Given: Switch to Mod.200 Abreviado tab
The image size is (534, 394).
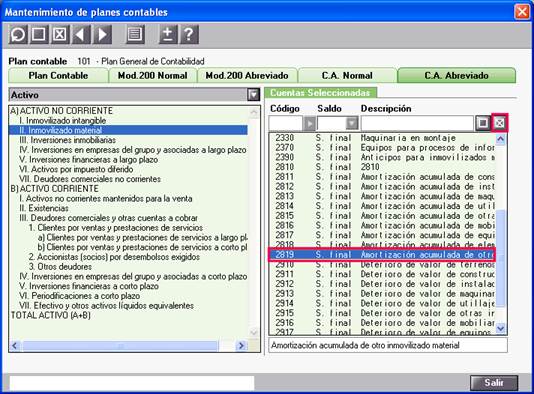Looking at the screenshot, I should [247, 76].
